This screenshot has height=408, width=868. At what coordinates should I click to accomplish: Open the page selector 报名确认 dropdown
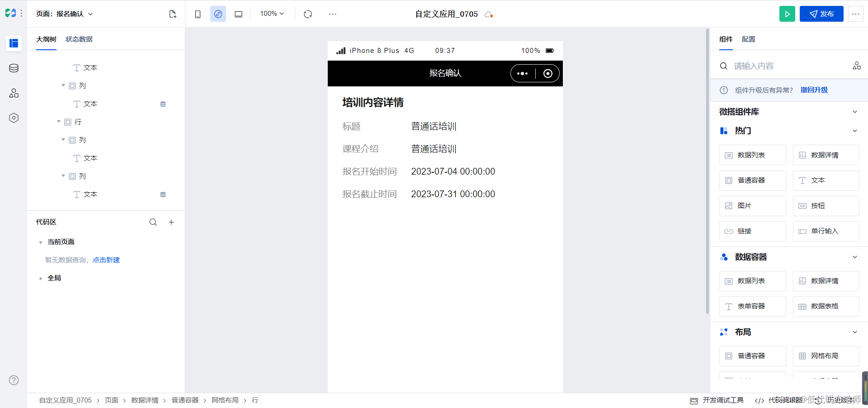[x=65, y=14]
